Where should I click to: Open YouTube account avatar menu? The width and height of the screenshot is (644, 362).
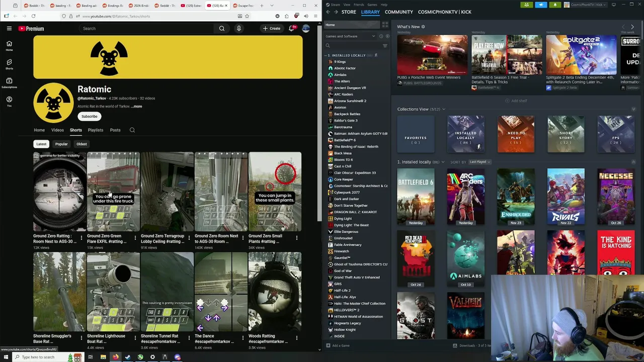click(x=306, y=29)
